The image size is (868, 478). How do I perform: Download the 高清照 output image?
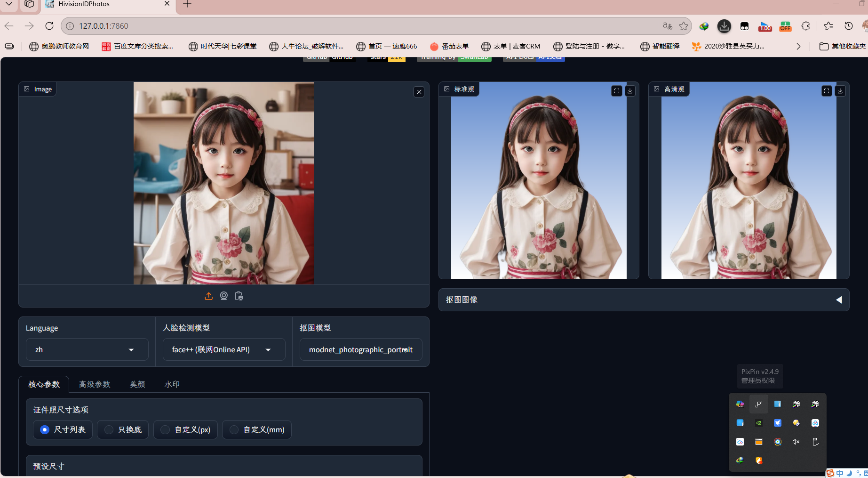[840, 91]
